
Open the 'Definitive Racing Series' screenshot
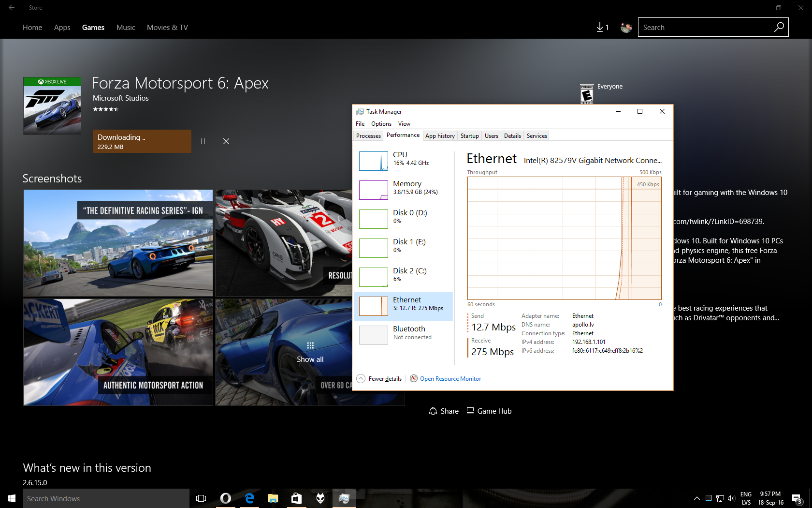(x=118, y=243)
